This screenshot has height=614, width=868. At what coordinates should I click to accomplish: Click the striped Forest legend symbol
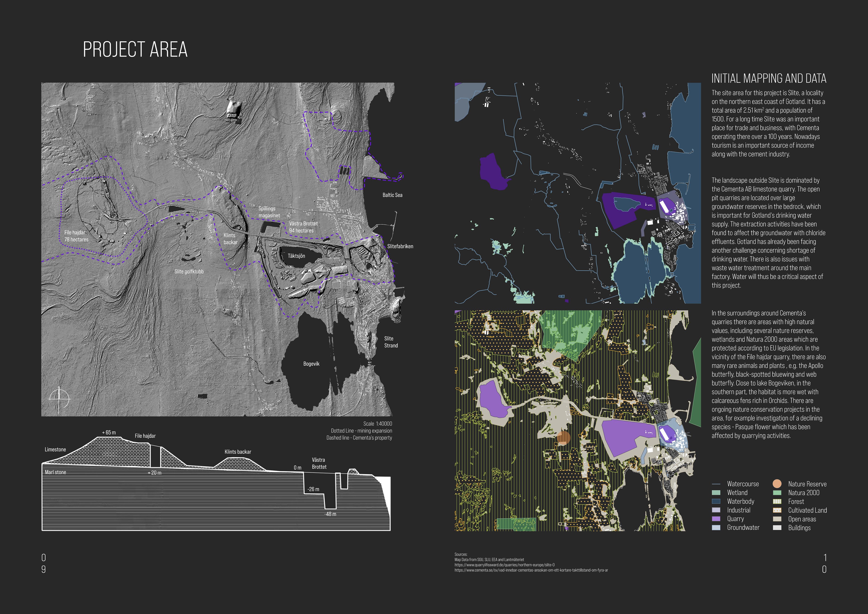(777, 501)
